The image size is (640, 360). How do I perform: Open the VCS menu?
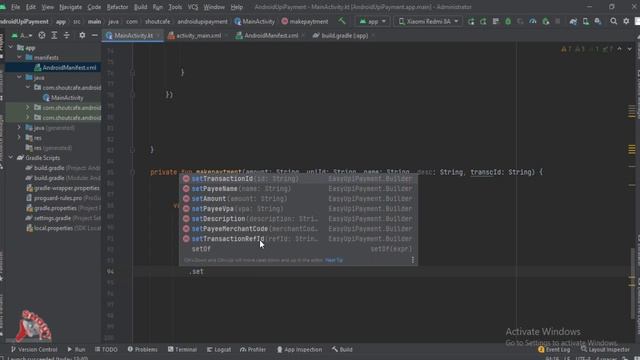coord(193,7)
